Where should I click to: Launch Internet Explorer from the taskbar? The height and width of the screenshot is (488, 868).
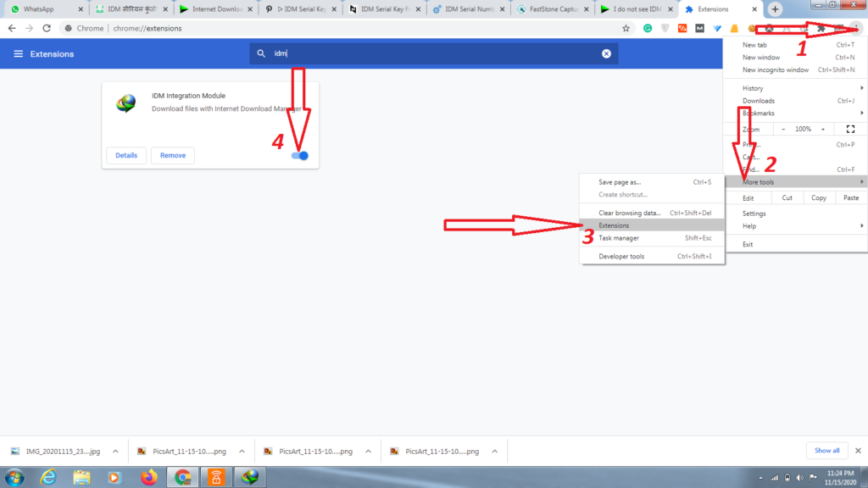[x=48, y=477]
